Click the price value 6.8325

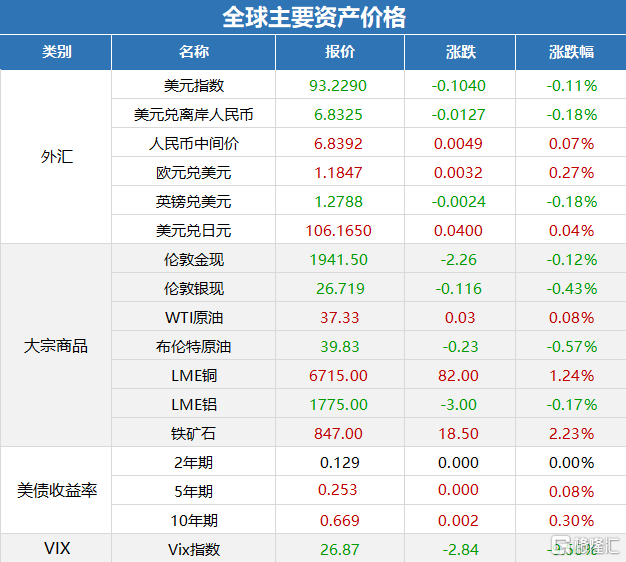click(338, 115)
